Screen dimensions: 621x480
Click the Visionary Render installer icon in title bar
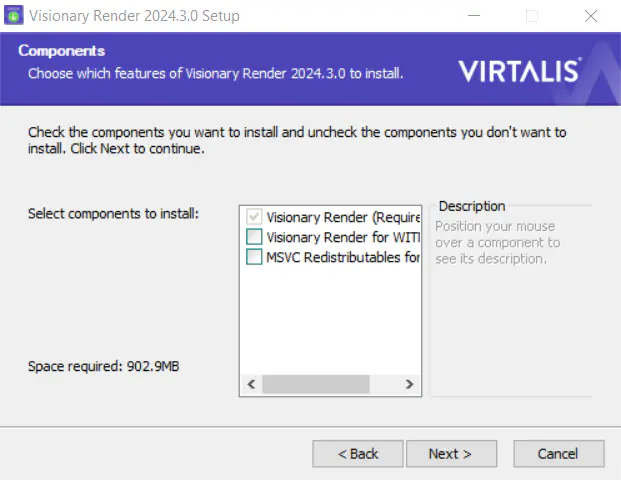point(13,15)
